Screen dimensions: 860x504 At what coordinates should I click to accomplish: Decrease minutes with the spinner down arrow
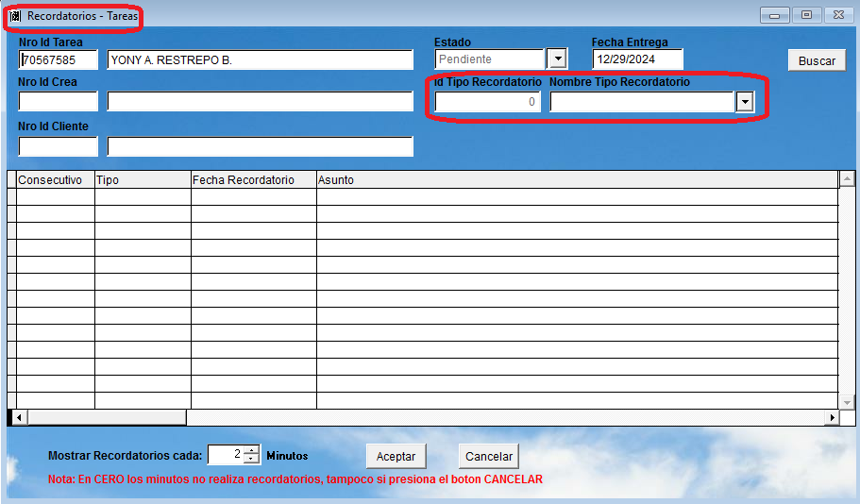(x=251, y=459)
